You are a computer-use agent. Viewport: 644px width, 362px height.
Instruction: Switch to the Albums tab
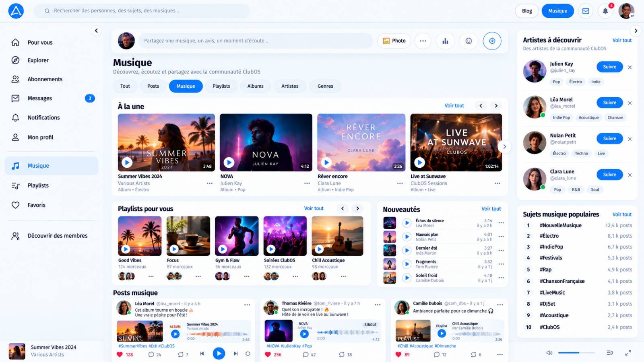coord(255,86)
